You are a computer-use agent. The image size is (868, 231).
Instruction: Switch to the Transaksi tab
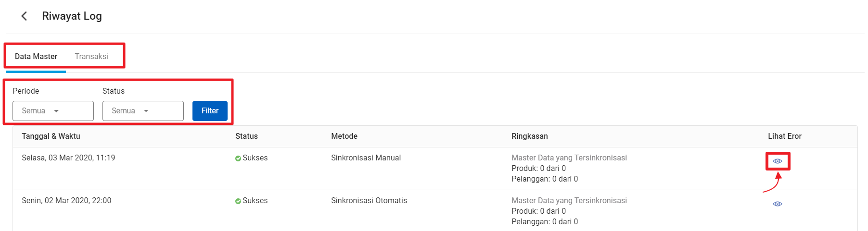[91, 57]
